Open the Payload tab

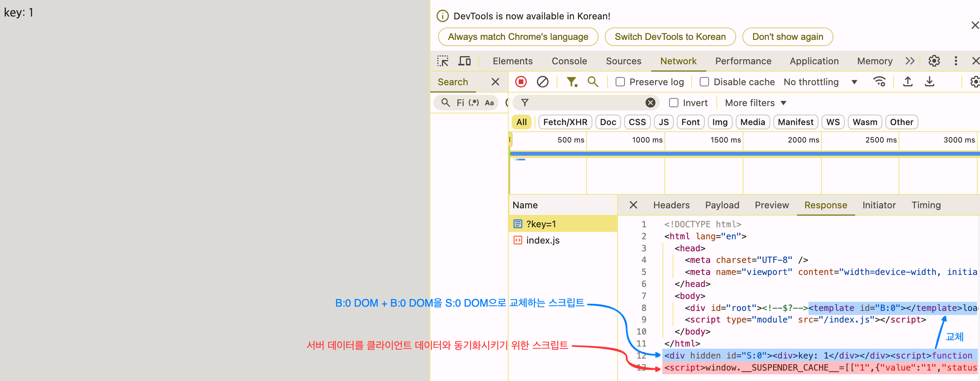[722, 205]
